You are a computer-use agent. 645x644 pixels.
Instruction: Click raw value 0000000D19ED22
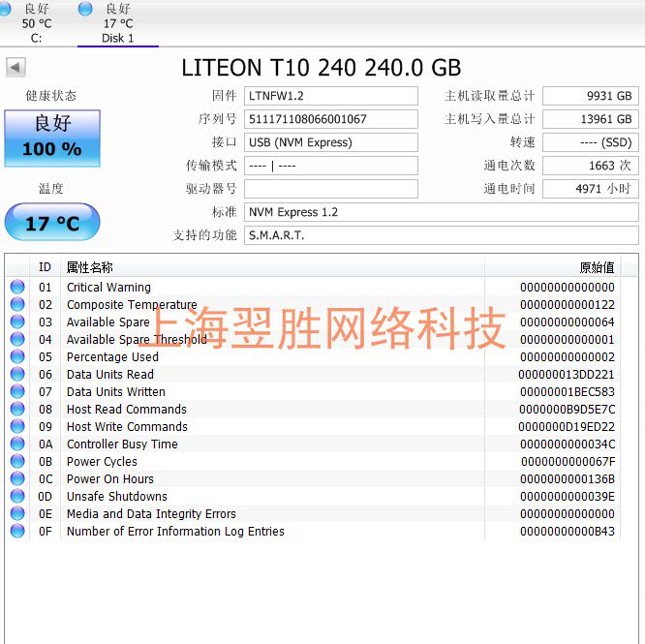567,427
